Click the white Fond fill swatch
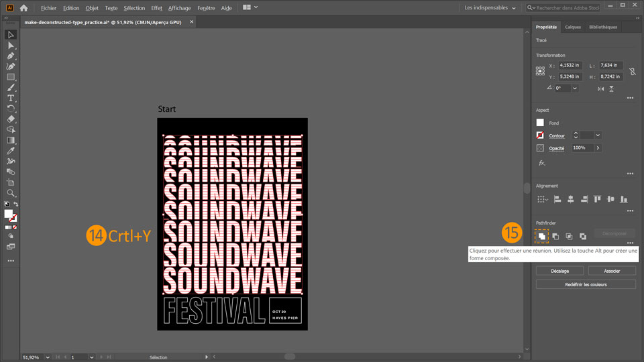Viewport: 644px width, 362px height. pyautogui.click(x=540, y=123)
